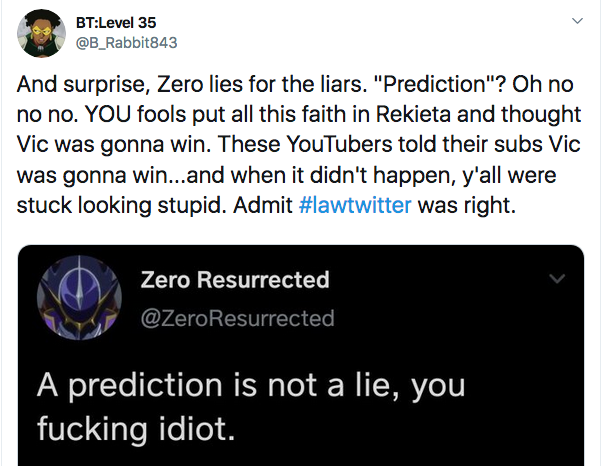Click the main tweet text body
This screenshot has height=466, width=603.
click(298, 145)
